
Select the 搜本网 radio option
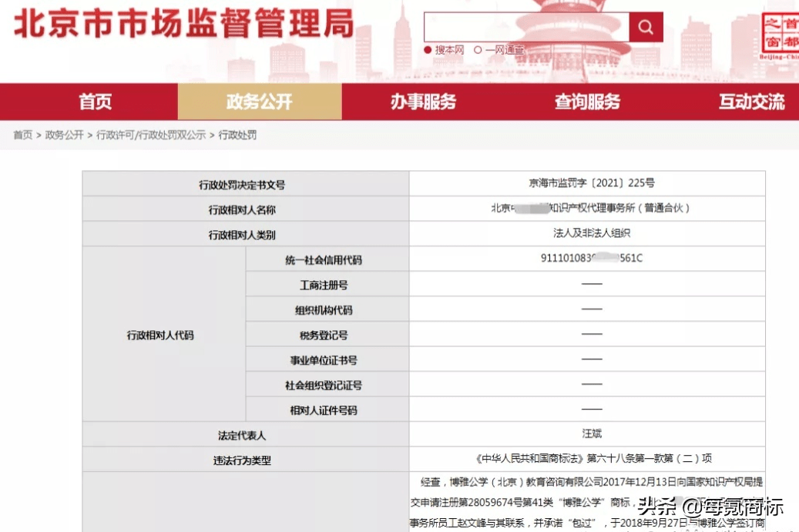pos(445,50)
